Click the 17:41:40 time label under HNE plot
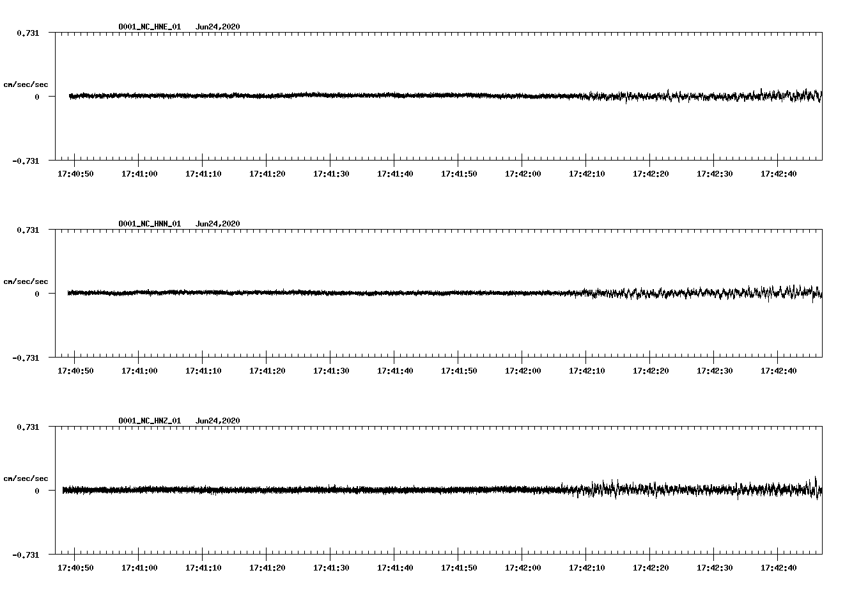 point(395,173)
